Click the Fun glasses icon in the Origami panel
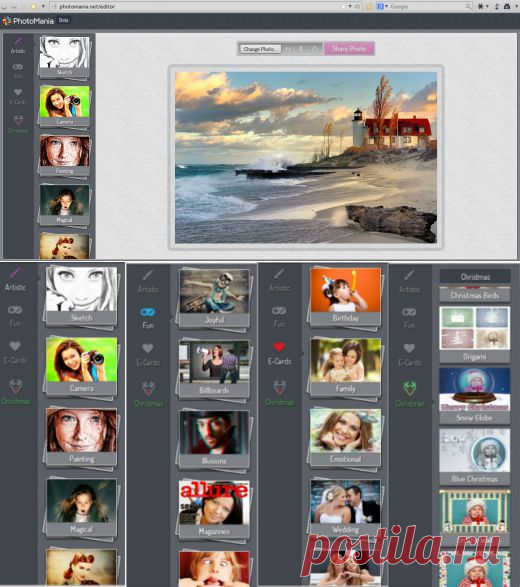 [409, 312]
